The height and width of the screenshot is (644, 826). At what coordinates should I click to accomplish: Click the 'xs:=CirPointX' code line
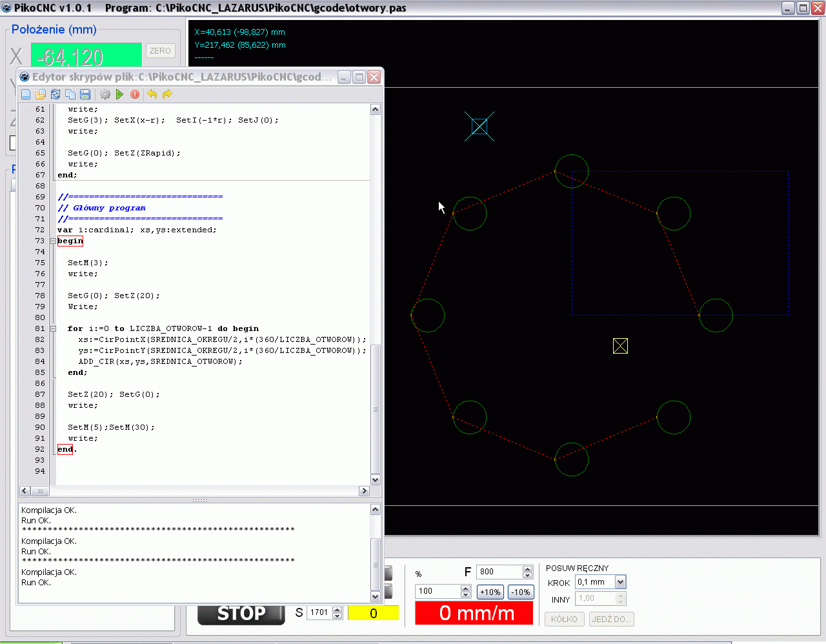pyautogui.click(x=223, y=340)
